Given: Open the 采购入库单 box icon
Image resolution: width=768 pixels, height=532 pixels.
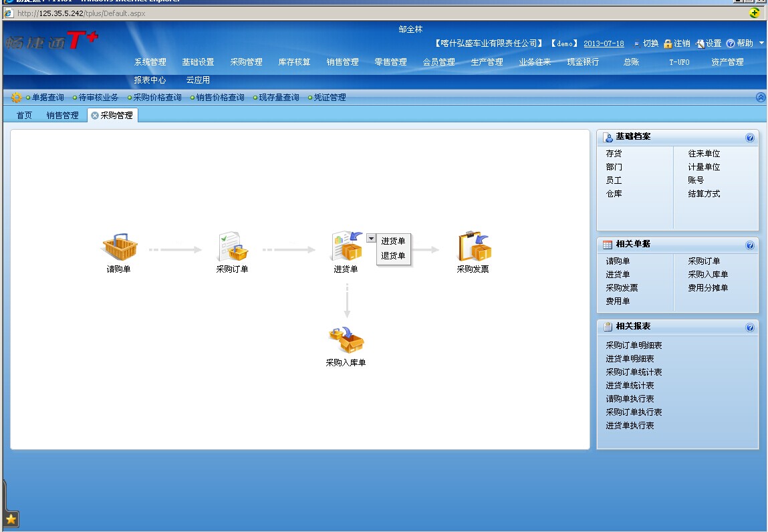Looking at the screenshot, I should tap(346, 340).
